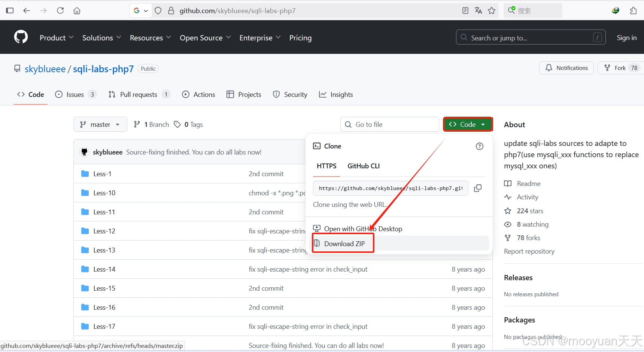Open the Pull requests tab
The width and height of the screenshot is (644, 352).
[x=139, y=94]
